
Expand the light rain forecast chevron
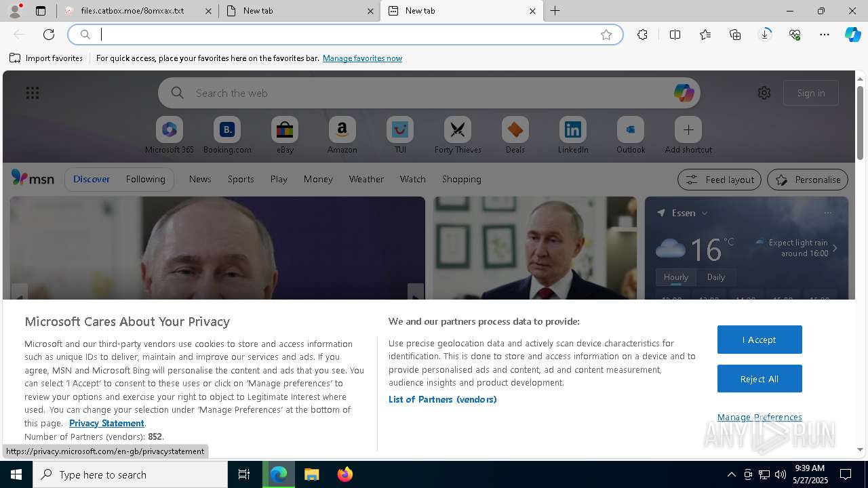(x=835, y=248)
